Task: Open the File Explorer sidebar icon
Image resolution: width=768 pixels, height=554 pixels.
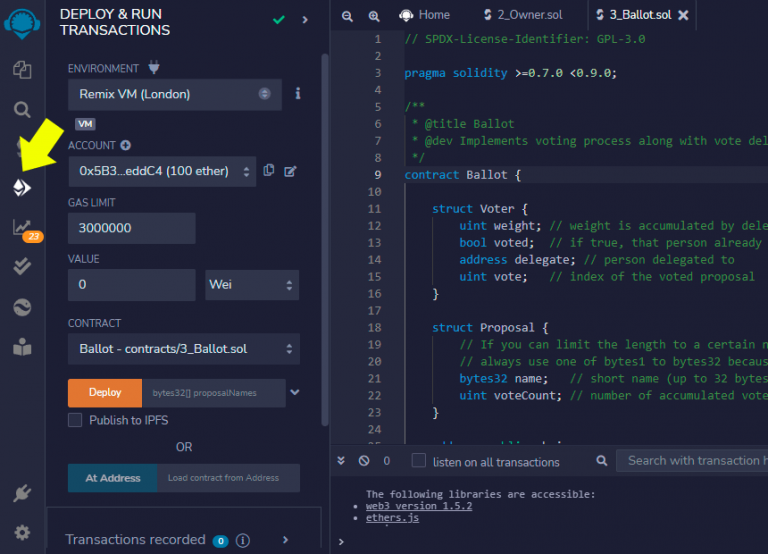Action: pos(22,70)
